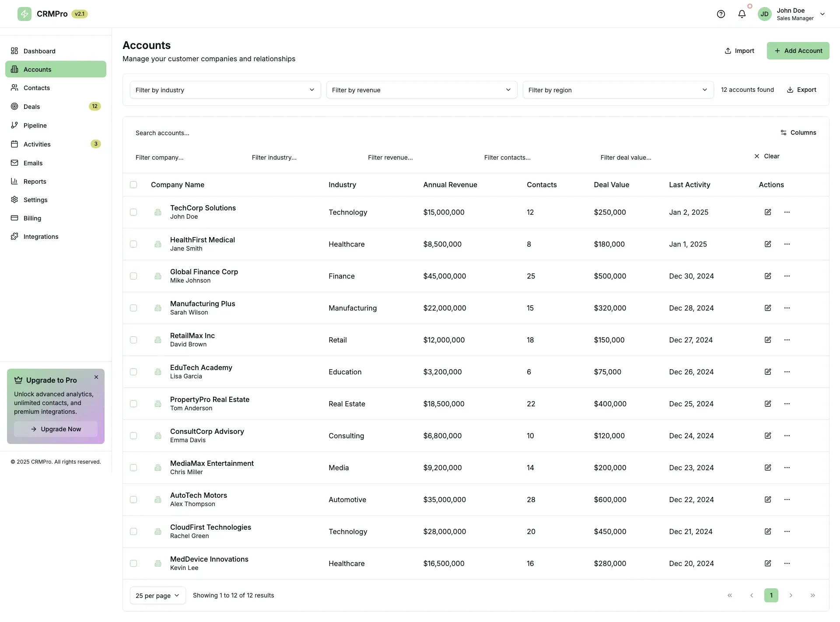The height and width of the screenshot is (622, 840).
Task: Select the MedDevice Innovations row checkbox
Action: click(x=133, y=563)
